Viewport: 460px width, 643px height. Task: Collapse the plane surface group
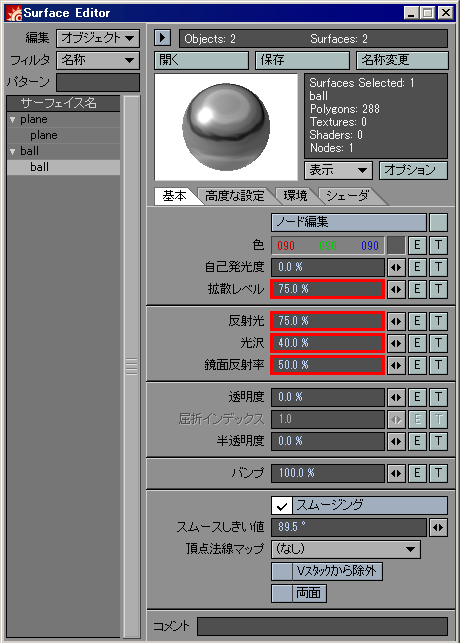[x=13, y=120]
